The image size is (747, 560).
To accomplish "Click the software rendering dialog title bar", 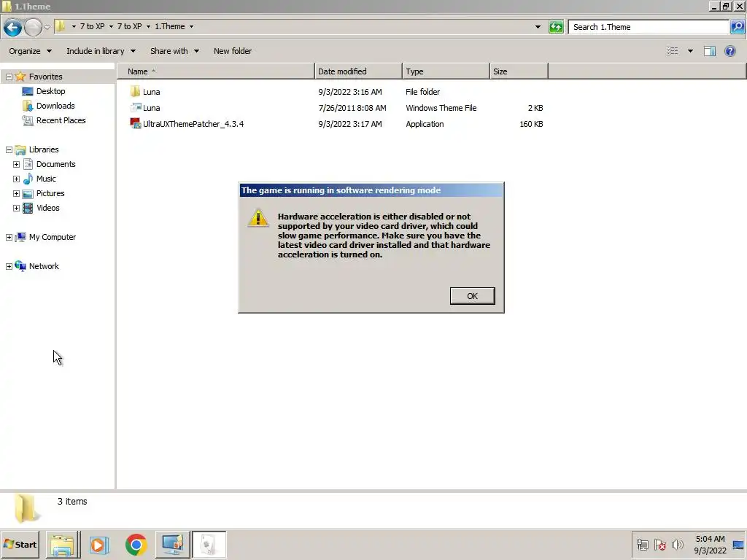I will tap(371, 190).
